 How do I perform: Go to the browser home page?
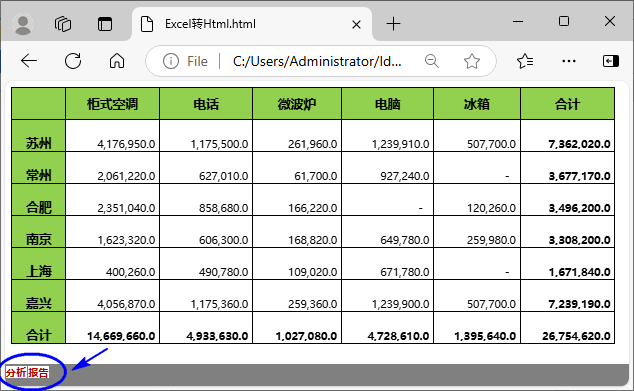point(117,61)
